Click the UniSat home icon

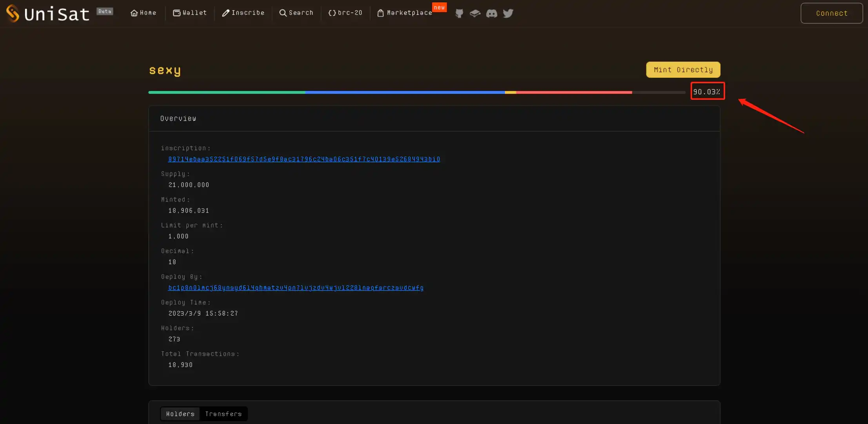pyautogui.click(x=133, y=12)
